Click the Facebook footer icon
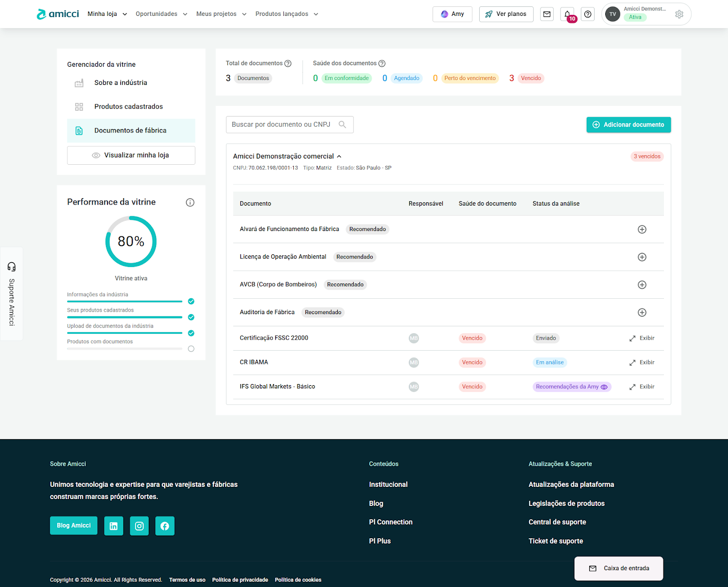The width and height of the screenshot is (728, 587). click(165, 526)
